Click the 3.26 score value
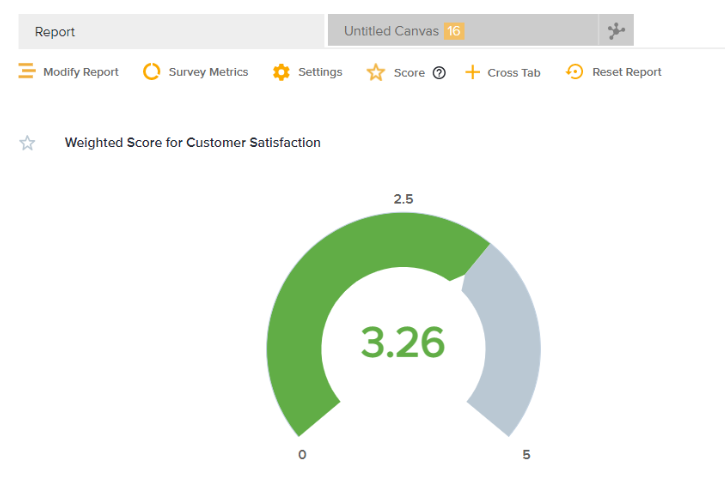 [403, 343]
